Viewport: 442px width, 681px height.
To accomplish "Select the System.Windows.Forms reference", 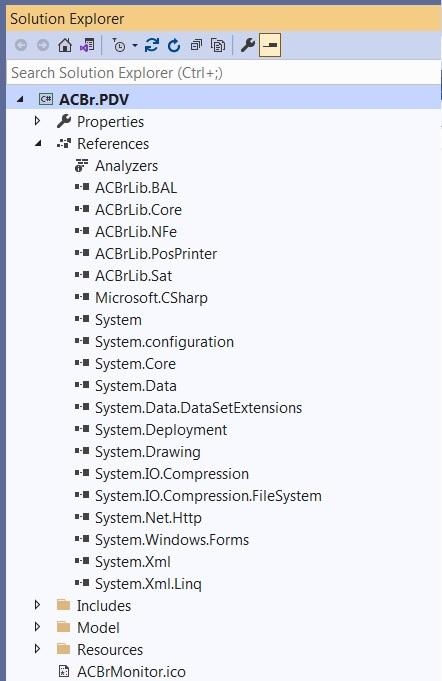I will 172,539.
